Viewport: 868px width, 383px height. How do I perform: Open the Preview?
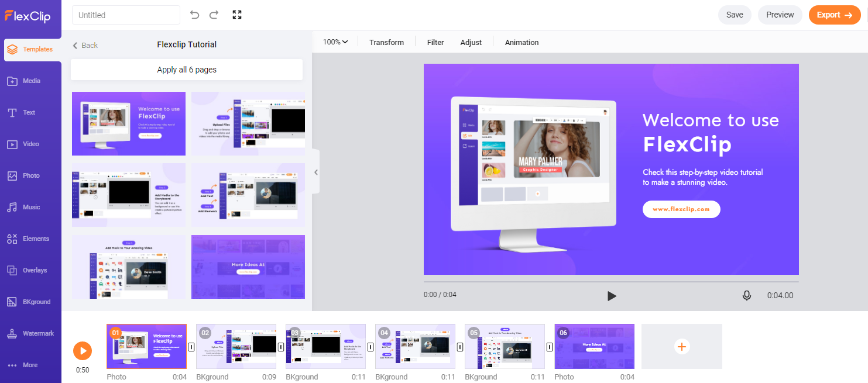click(x=780, y=15)
